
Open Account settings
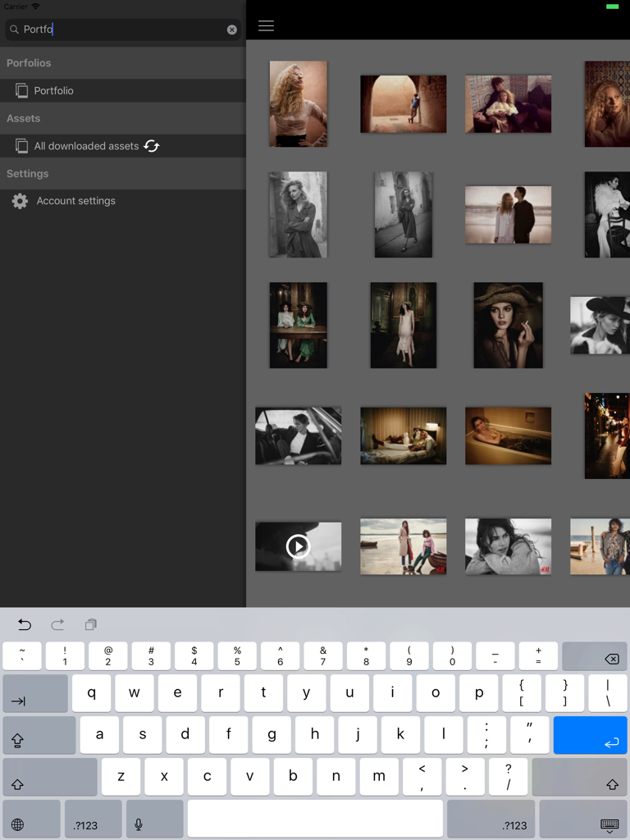123,201
